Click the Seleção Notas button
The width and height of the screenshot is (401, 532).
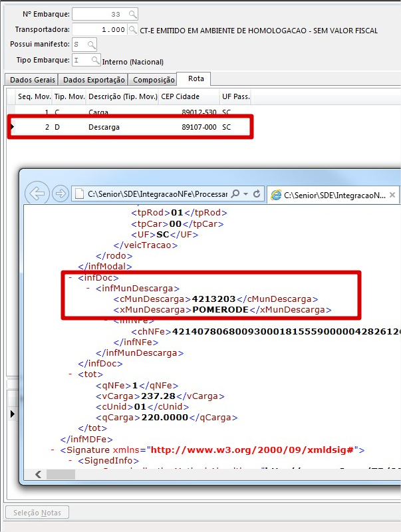37,513
